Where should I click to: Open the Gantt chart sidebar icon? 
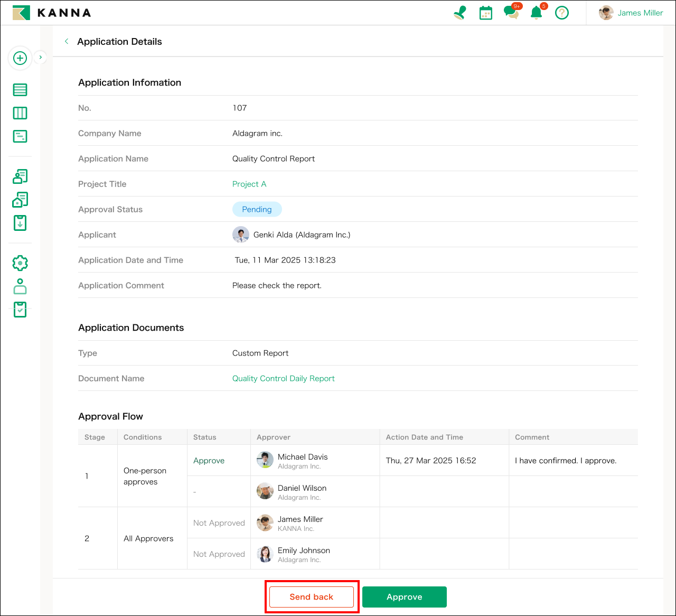[20, 136]
